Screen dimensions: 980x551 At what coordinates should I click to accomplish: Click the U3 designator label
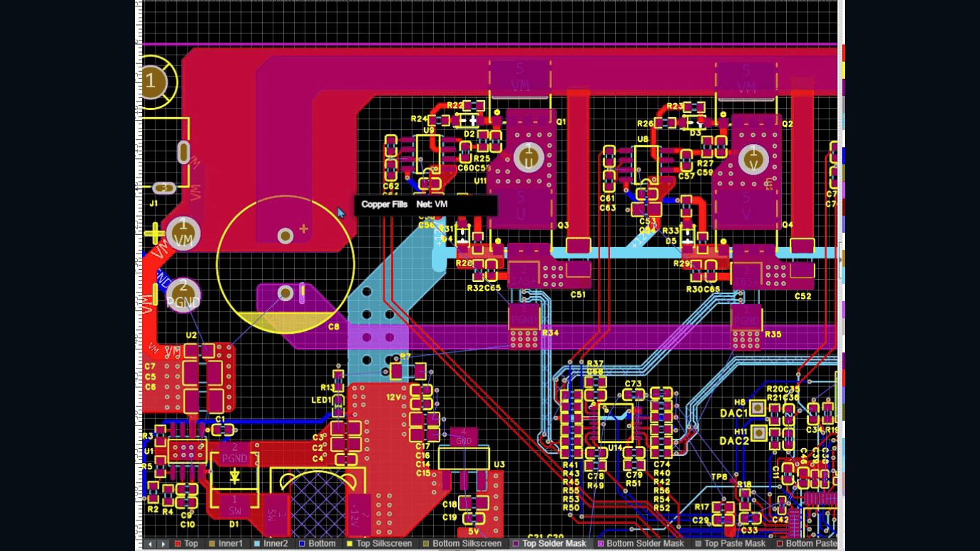[499, 465]
